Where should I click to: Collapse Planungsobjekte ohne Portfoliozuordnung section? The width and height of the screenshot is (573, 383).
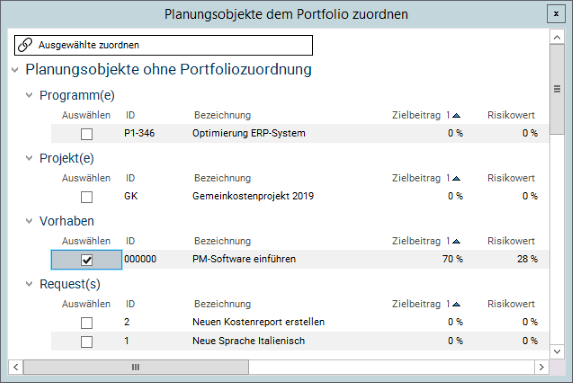coord(15,70)
